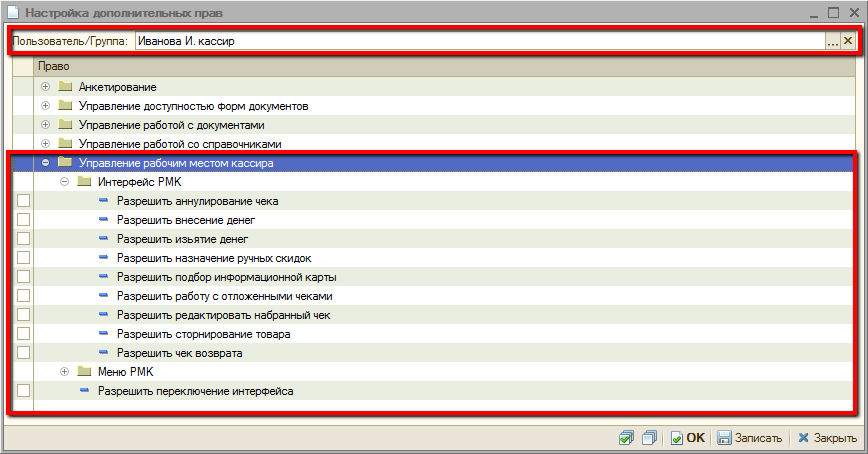
Task: Check Разрешить переключение интерфейса box
Action: pyautogui.click(x=23, y=391)
